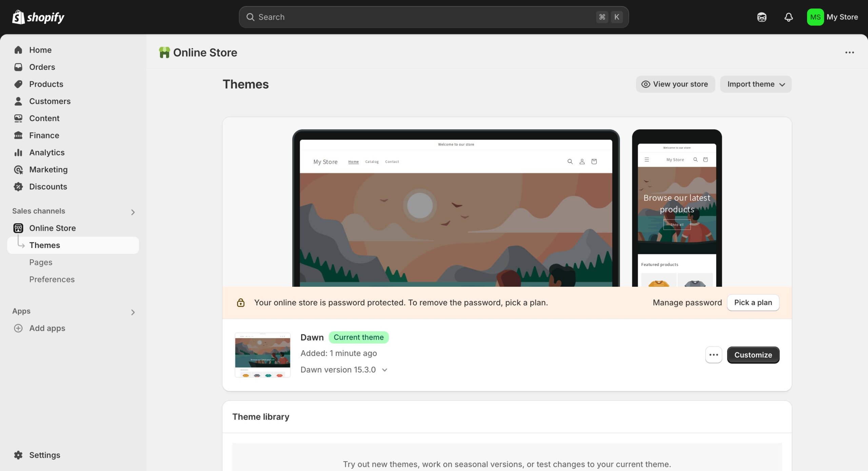Expand Dawn version 15.3.0 details
This screenshot has width=868, height=471.
click(x=384, y=370)
